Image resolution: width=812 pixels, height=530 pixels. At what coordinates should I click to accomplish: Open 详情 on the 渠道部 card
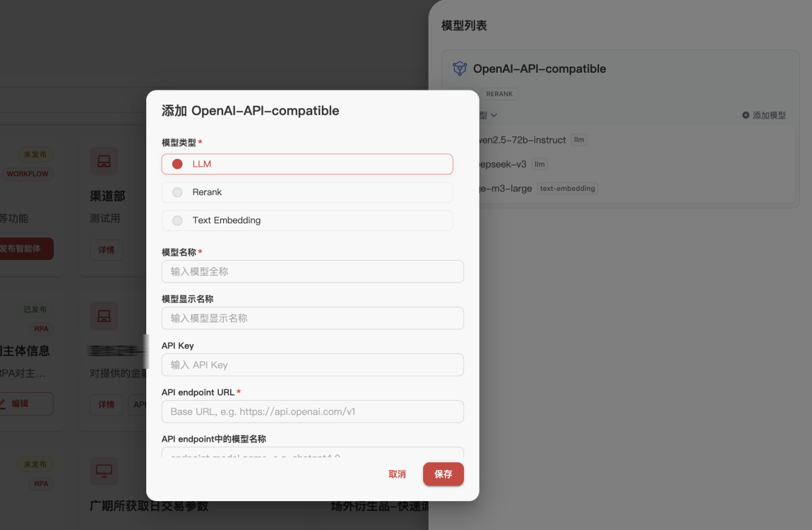(106, 249)
